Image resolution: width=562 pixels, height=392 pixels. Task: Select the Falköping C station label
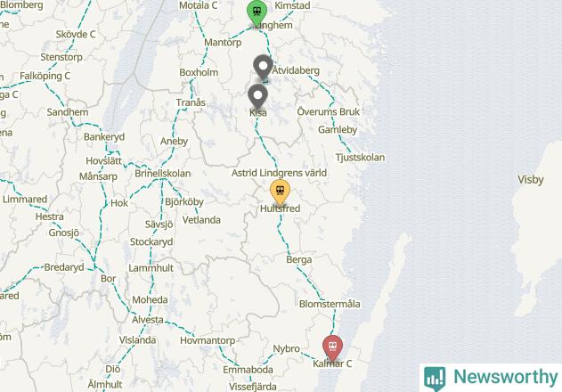45,76
